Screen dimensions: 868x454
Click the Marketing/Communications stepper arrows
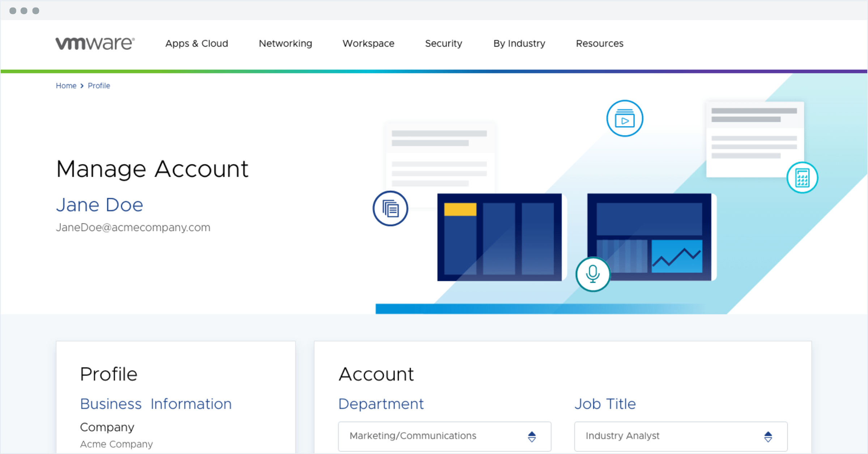(x=532, y=436)
